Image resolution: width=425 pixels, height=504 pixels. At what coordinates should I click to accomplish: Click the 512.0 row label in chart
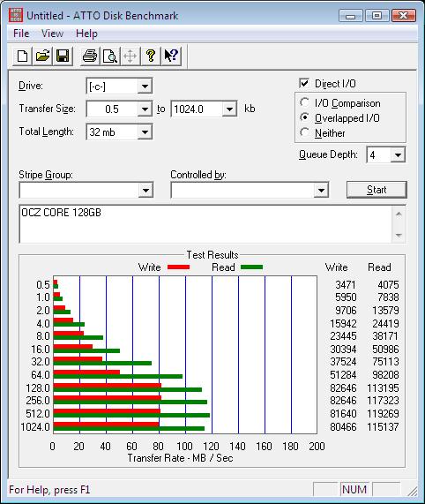[x=38, y=414]
